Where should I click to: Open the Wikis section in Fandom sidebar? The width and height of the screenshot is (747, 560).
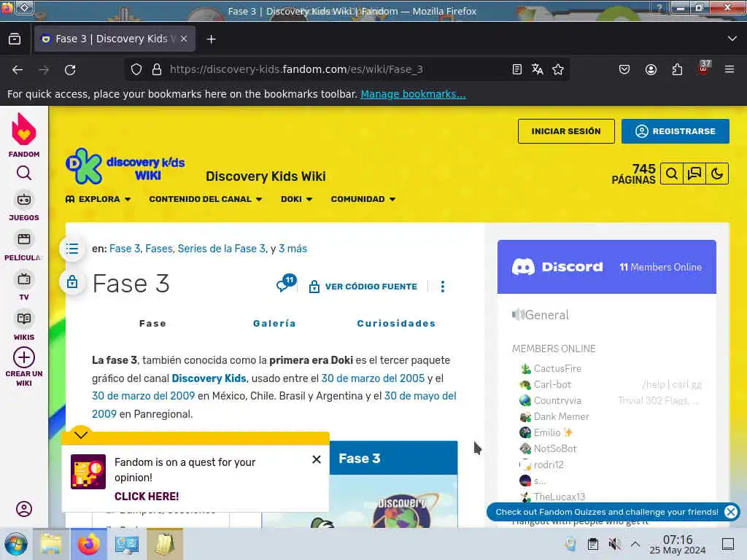point(24,326)
